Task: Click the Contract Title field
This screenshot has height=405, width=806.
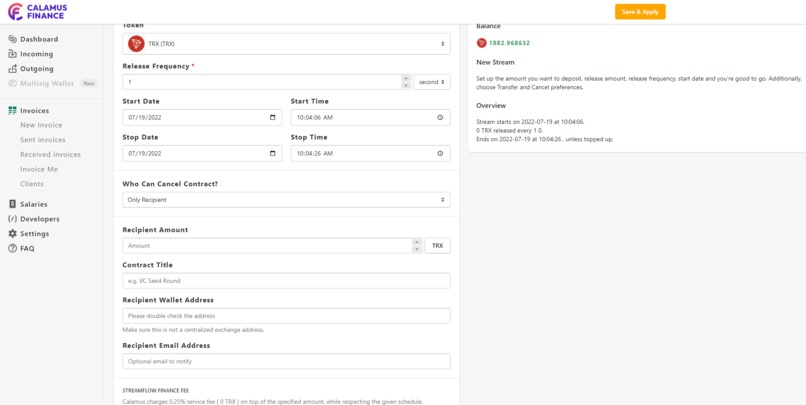Action: [x=286, y=281]
